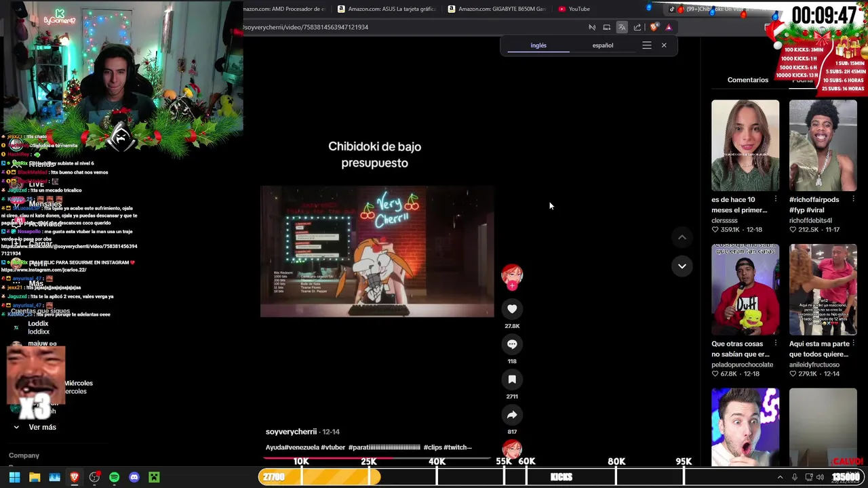The image size is (868, 488).
Task: Open peladopurochocolate profile link
Action: (742, 365)
